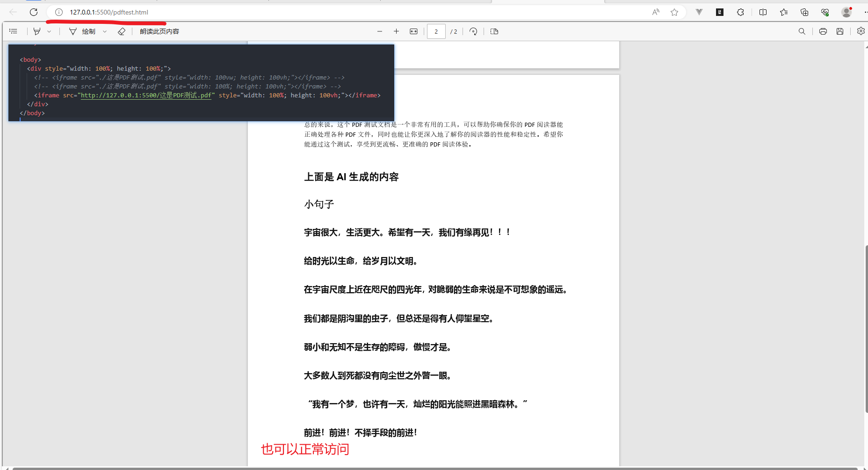Reload the current page
868x470 pixels.
point(34,12)
